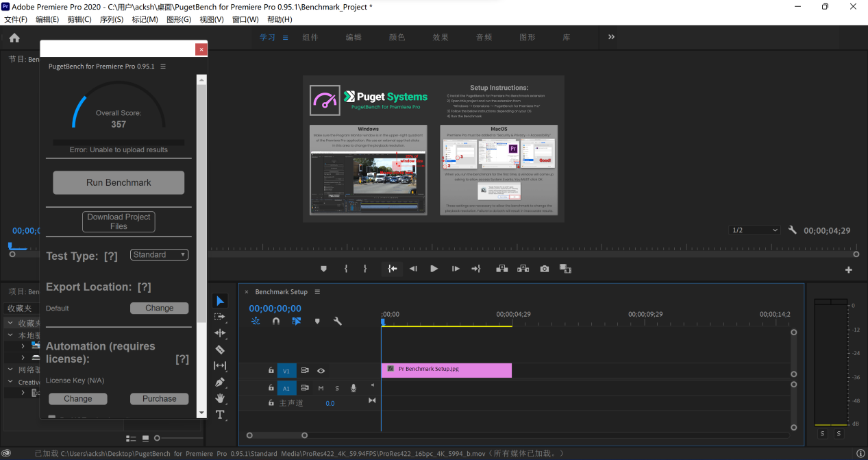Image resolution: width=868 pixels, height=460 pixels.
Task: Step back one frame
Action: point(413,269)
